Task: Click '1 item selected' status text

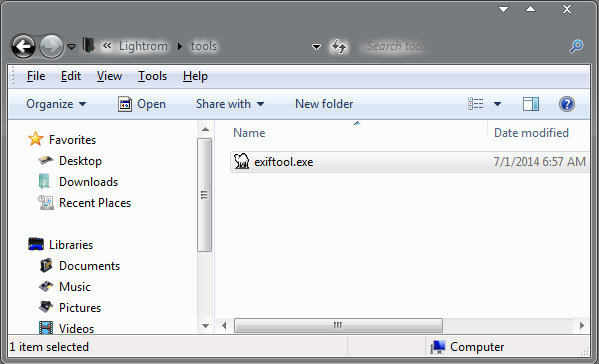Action: [x=49, y=347]
